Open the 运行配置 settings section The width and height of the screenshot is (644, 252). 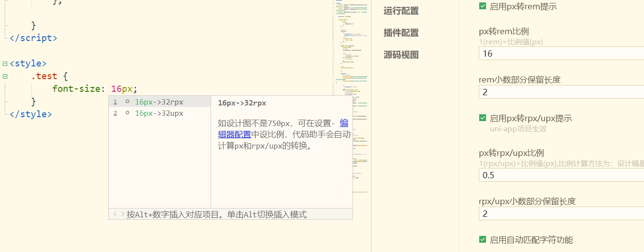(401, 11)
